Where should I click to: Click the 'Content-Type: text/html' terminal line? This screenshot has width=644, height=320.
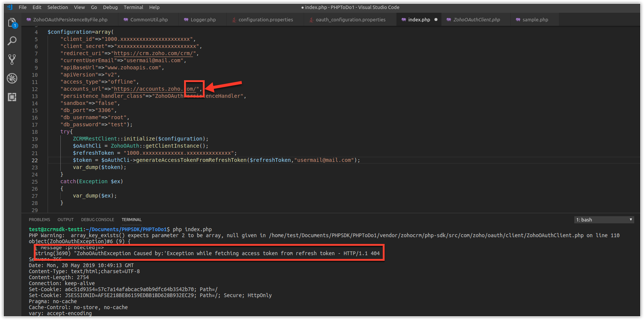84,271
